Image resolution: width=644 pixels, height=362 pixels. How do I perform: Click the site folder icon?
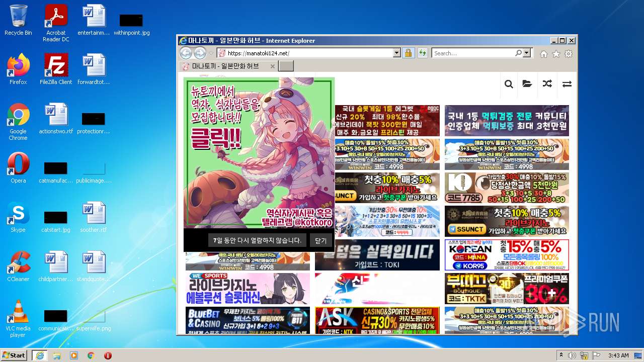click(527, 84)
